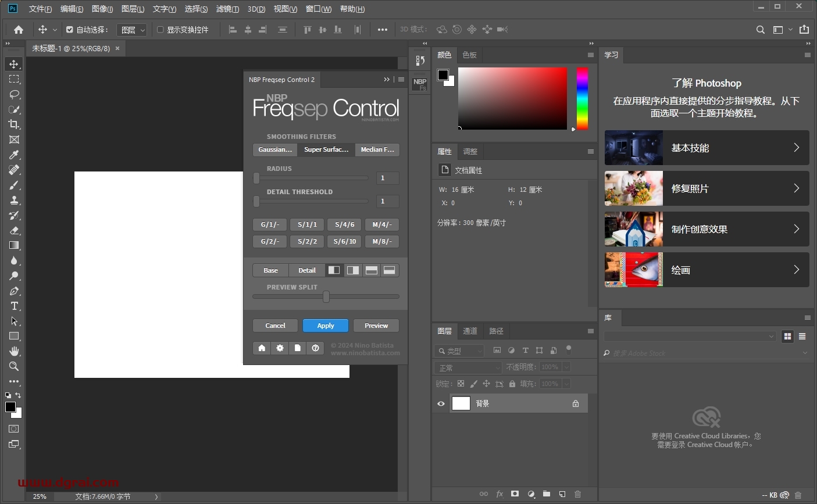Click the Freqsep home icon button

click(x=262, y=348)
